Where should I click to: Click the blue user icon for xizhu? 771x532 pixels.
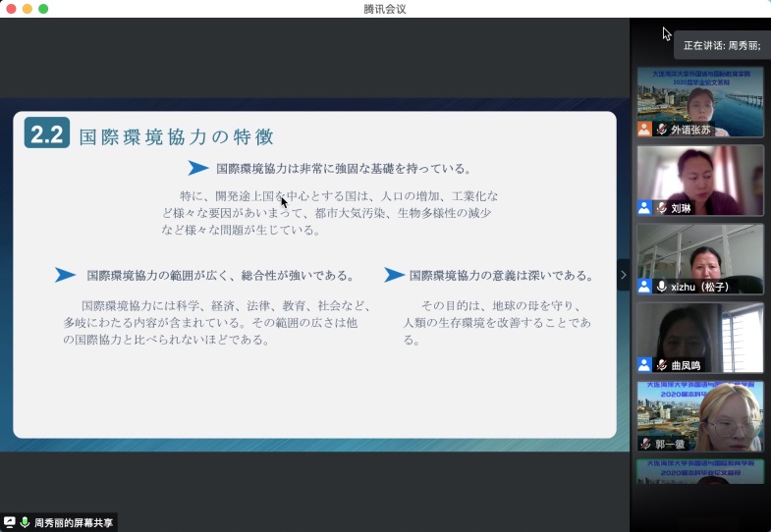[644, 286]
